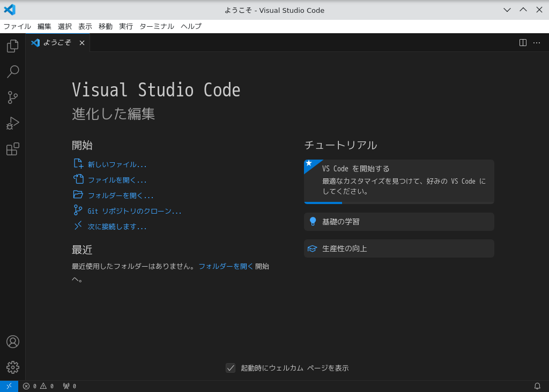Open the Manage gear icon
The image size is (549, 392).
click(13, 367)
